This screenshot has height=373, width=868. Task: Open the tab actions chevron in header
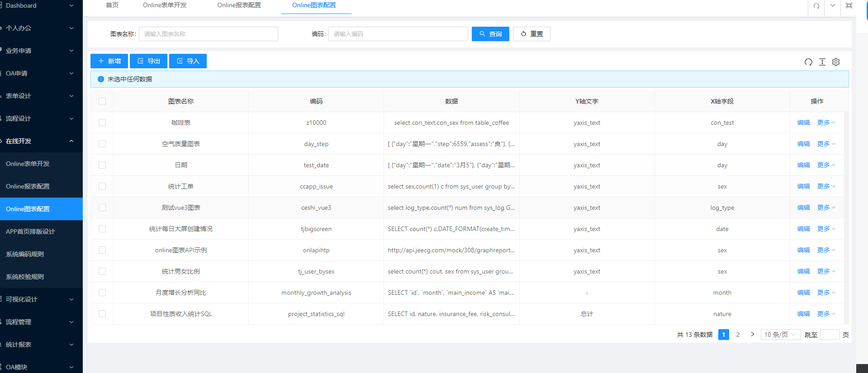pyautogui.click(x=833, y=6)
